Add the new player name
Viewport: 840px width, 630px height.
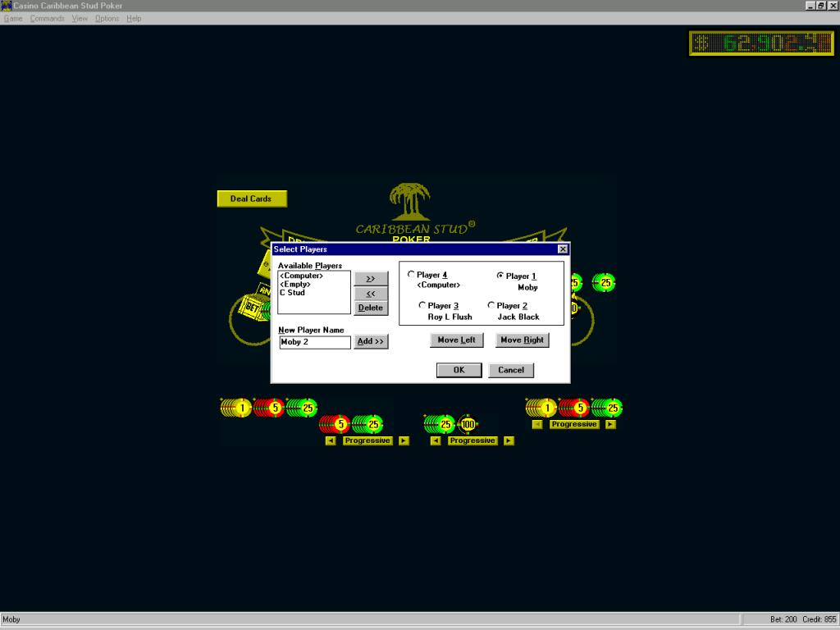(371, 341)
